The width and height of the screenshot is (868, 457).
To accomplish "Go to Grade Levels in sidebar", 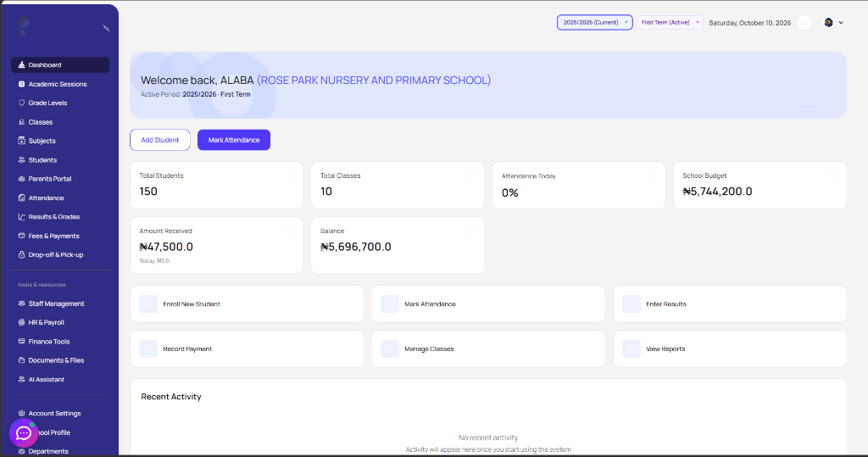I will click(60, 103).
